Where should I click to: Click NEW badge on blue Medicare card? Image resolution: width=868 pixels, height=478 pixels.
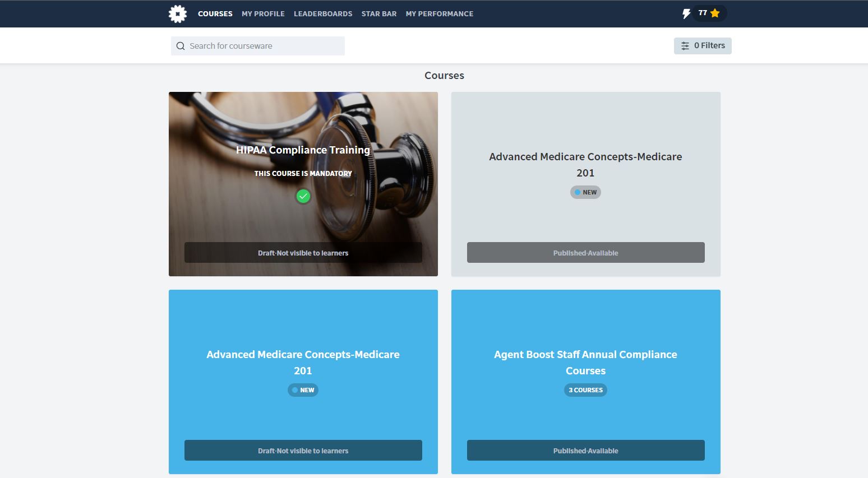303,390
